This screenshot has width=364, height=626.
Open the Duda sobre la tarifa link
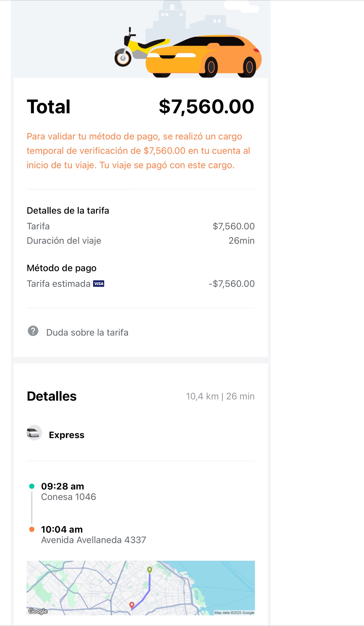click(87, 332)
